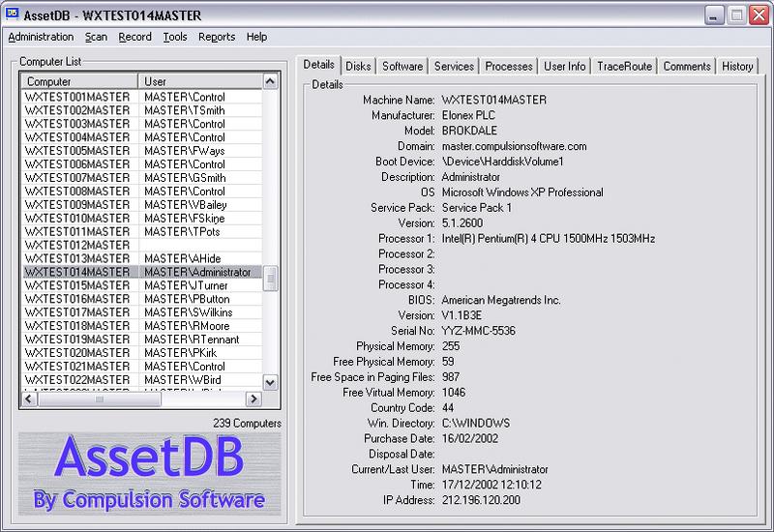
Task: Switch to the Comments tab
Action: (687, 66)
